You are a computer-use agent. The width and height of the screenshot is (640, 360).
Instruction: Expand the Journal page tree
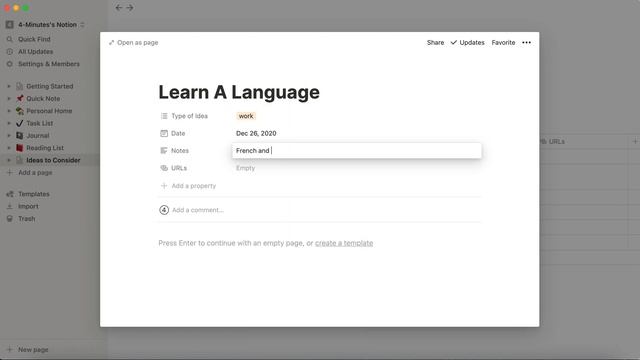9,136
